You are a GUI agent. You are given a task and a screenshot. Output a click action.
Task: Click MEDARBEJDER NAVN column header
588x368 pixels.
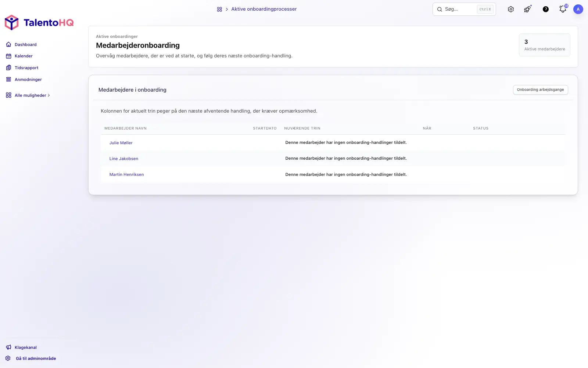pyautogui.click(x=125, y=128)
